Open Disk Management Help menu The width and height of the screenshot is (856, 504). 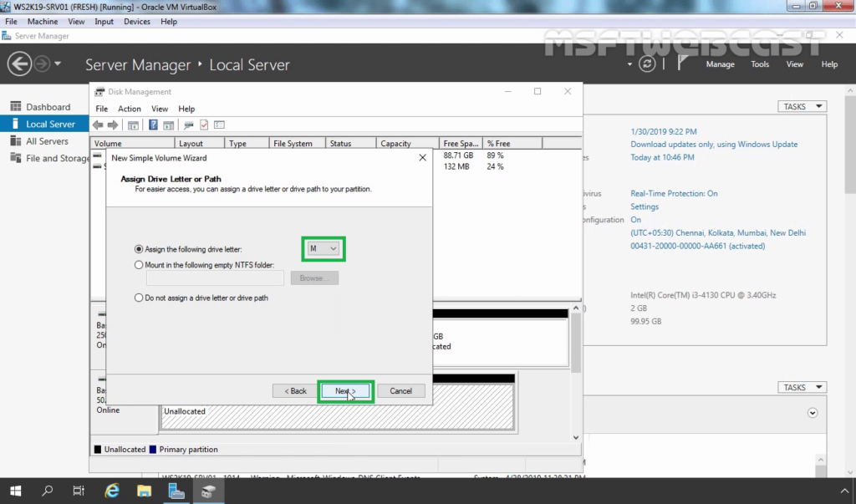(x=186, y=109)
